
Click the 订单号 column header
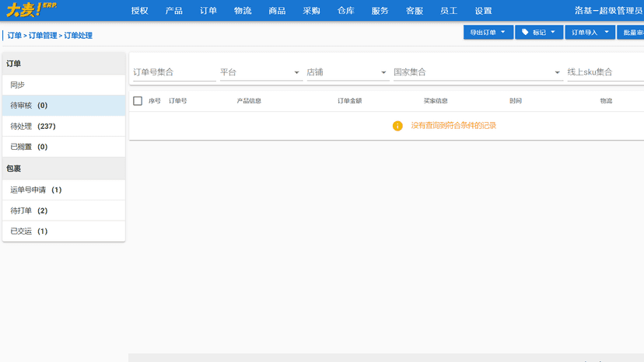(x=178, y=101)
